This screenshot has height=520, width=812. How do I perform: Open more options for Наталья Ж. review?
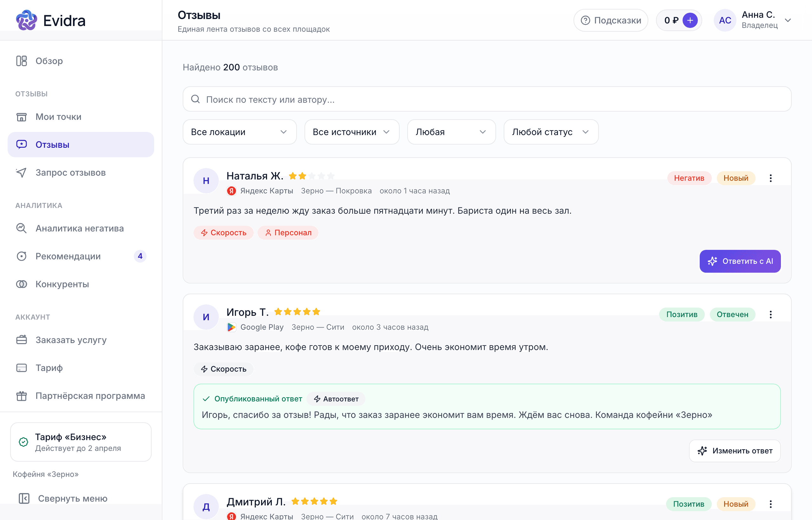pos(770,178)
